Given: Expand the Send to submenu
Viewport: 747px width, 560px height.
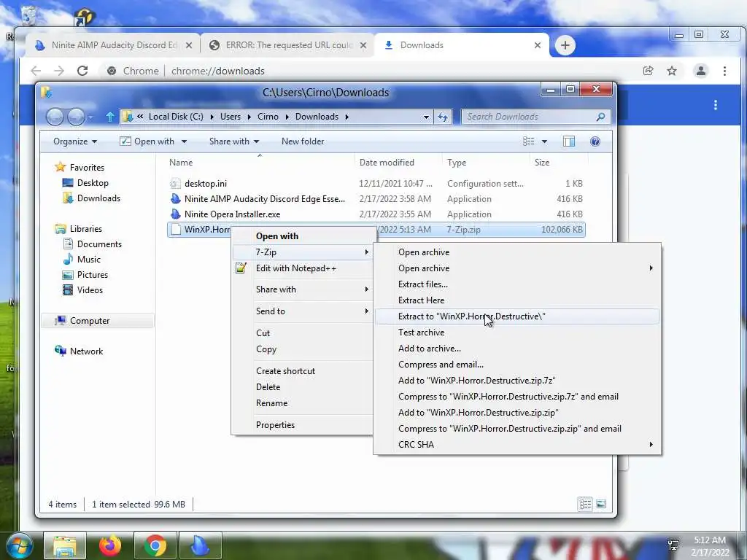Looking at the screenshot, I should click(x=303, y=311).
